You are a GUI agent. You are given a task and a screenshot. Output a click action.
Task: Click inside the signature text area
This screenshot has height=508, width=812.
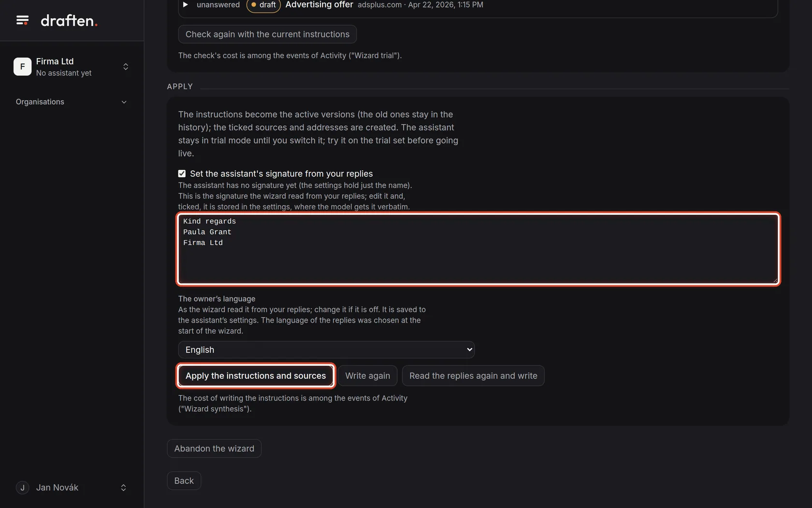478,249
